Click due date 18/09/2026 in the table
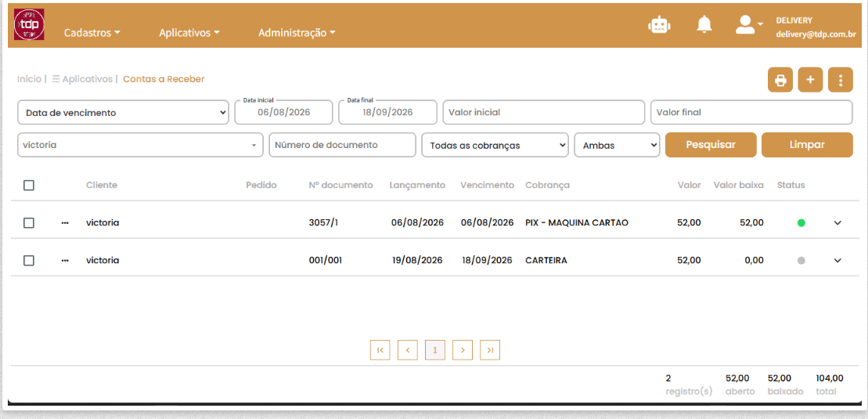This screenshot has height=419, width=868. (487, 261)
